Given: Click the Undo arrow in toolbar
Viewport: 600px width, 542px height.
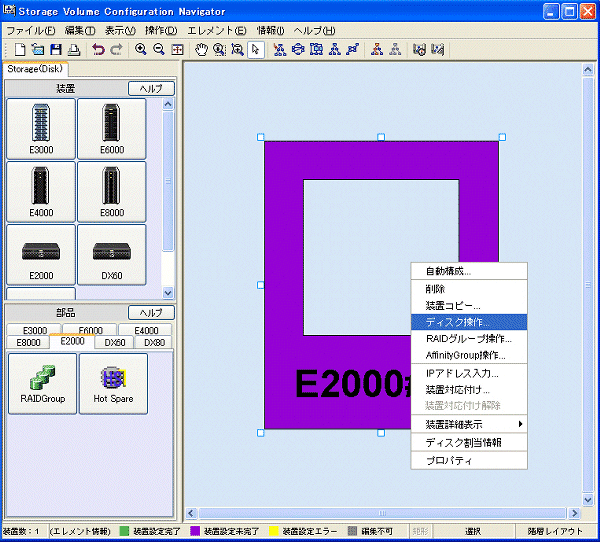Looking at the screenshot, I should [x=98, y=49].
